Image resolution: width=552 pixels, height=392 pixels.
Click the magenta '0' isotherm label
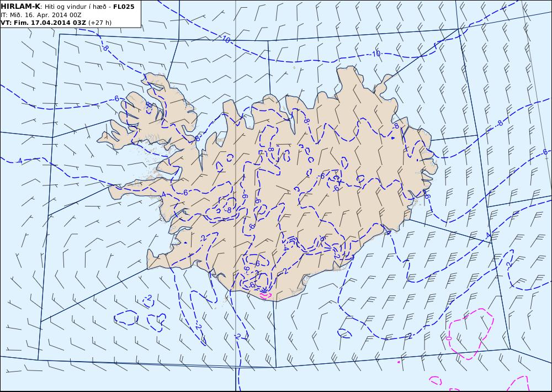coord(448,338)
